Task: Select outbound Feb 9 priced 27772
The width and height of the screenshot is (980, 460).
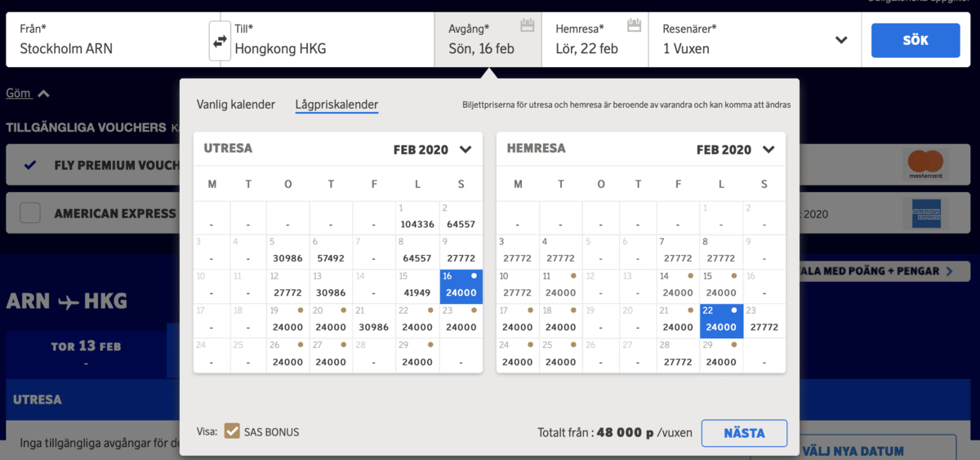Action: coord(461,252)
